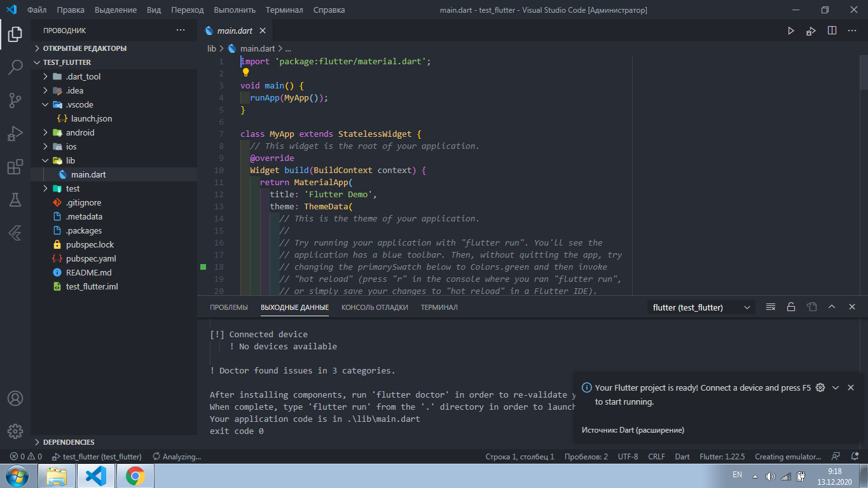
Task: Click the Dart language mode indicator
Action: coord(682,457)
